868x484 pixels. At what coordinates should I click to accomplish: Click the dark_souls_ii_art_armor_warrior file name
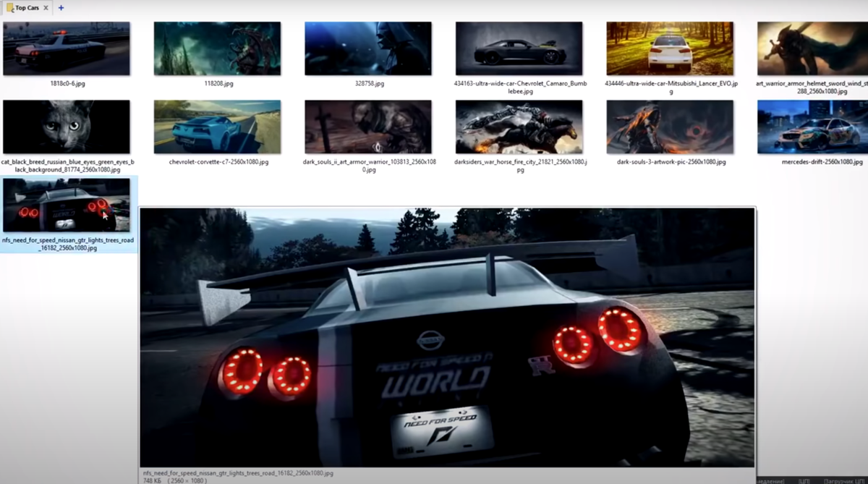pyautogui.click(x=369, y=166)
